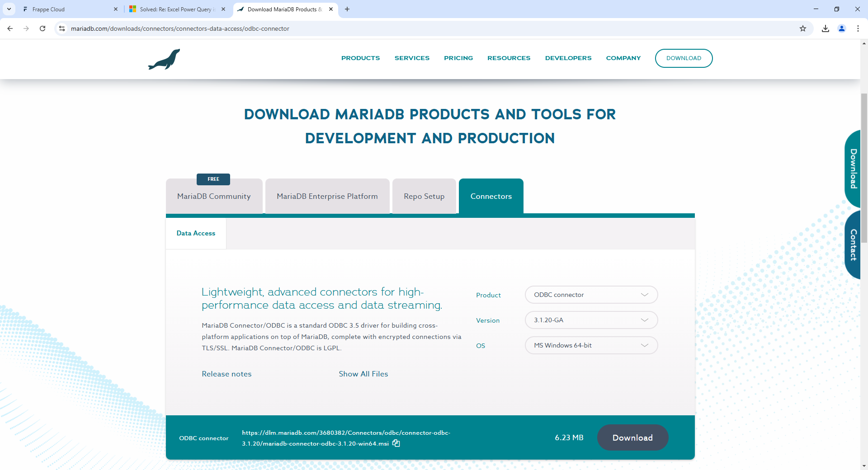Copy the ODBC connector download URL
Viewport: 868px width, 470px height.
[x=396, y=443]
